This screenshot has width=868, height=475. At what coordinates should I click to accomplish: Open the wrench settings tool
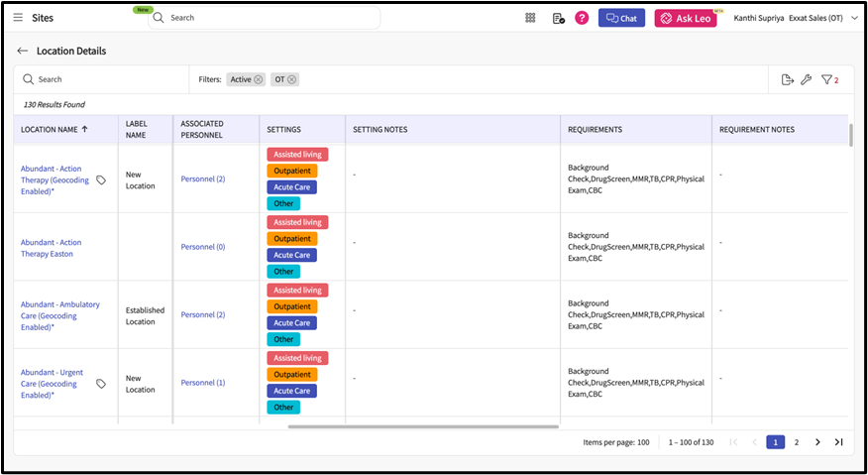tap(807, 79)
